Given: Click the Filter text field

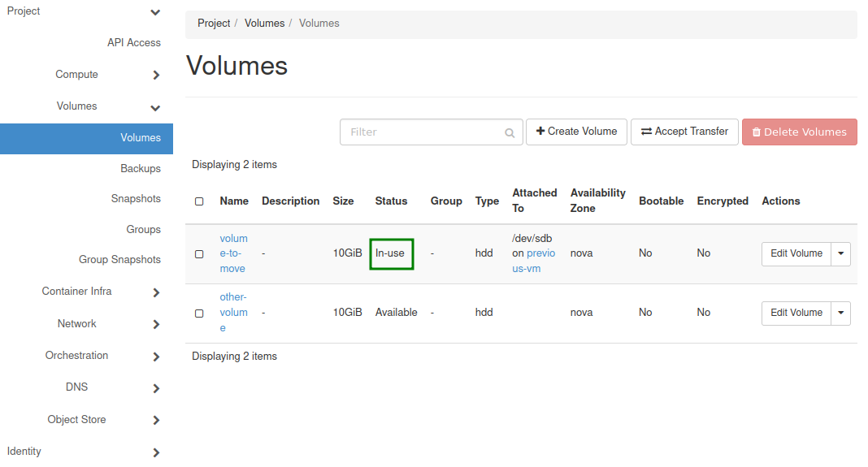Looking at the screenshot, I should [x=423, y=132].
